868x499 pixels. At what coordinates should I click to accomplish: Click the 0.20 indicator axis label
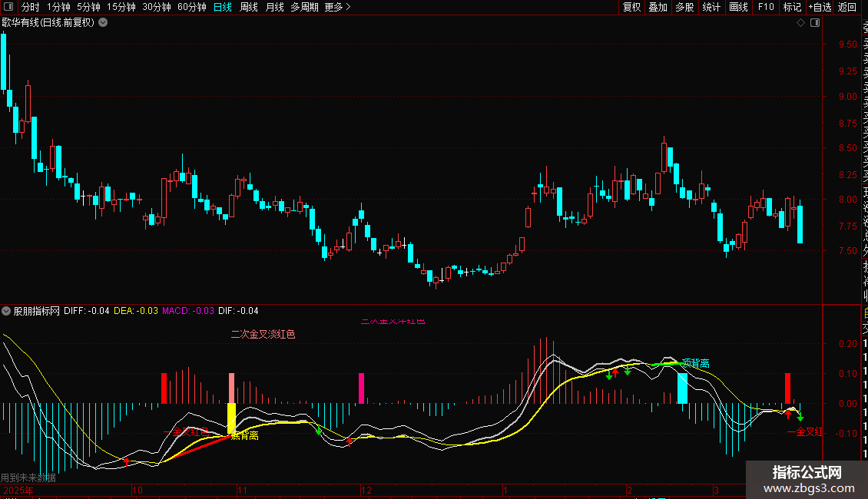pos(847,344)
